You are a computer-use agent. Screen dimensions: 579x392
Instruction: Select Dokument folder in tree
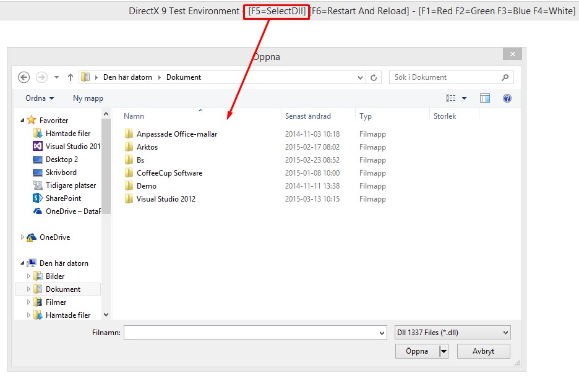pyautogui.click(x=62, y=289)
